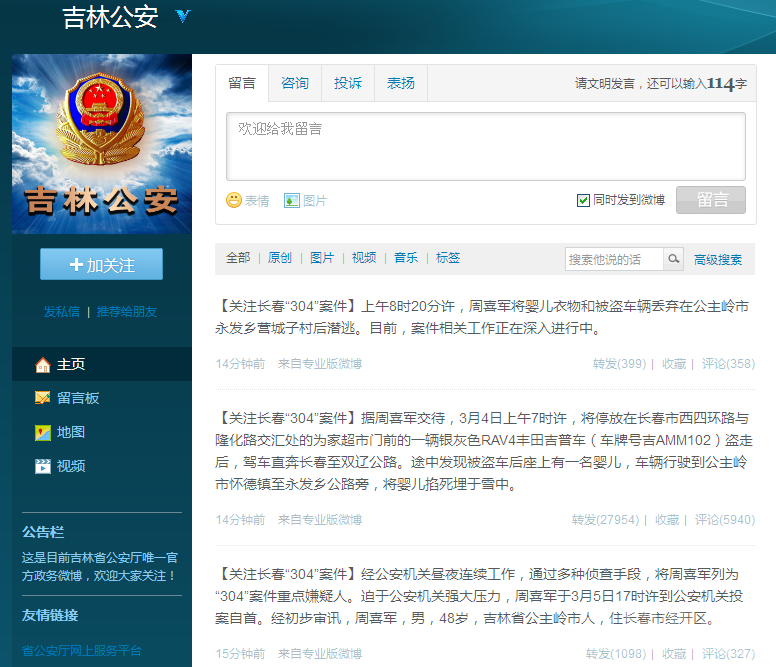Viewport: 776px width, 667px height.
Task: Click the 图片 image upload icon
Action: pyautogui.click(x=291, y=200)
